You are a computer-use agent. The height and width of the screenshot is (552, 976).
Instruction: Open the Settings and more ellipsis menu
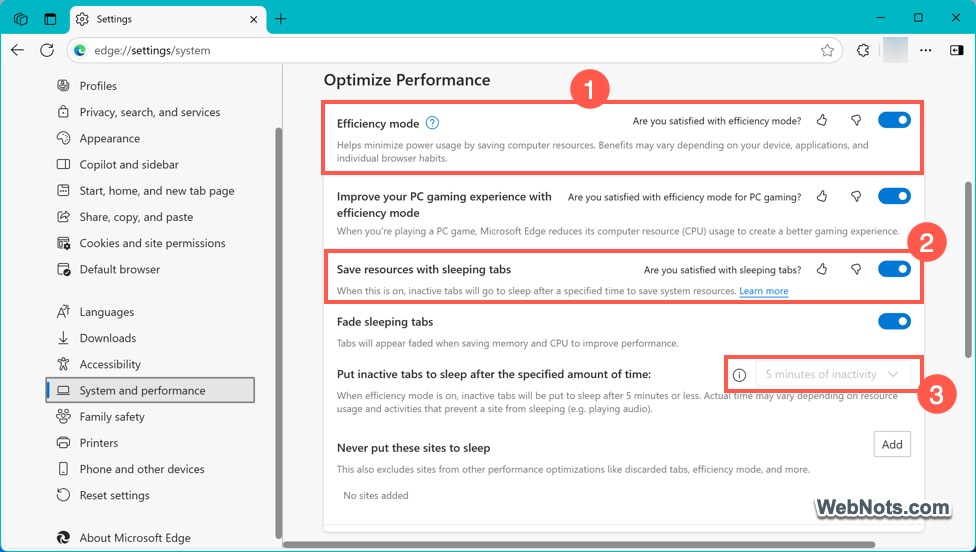pos(926,50)
